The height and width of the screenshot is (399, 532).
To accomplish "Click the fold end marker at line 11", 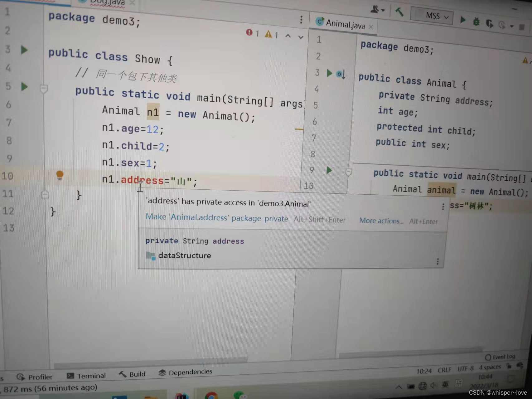I will tap(45, 194).
